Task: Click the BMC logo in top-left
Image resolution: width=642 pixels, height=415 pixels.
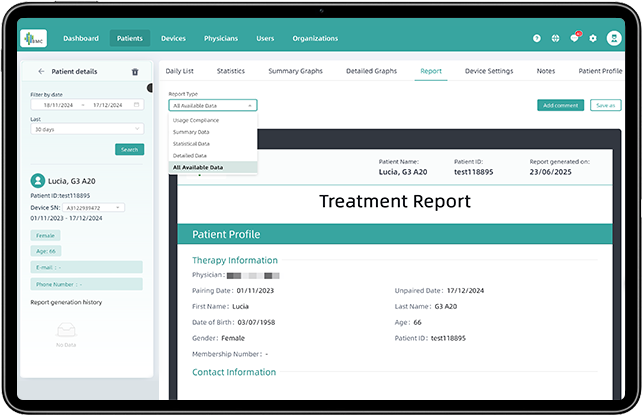Action: point(34,38)
